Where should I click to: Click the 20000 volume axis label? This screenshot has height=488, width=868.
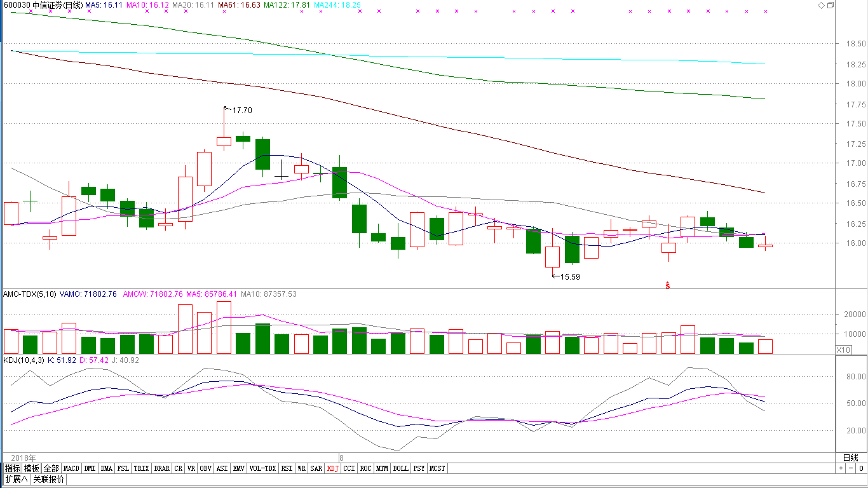[x=855, y=315]
